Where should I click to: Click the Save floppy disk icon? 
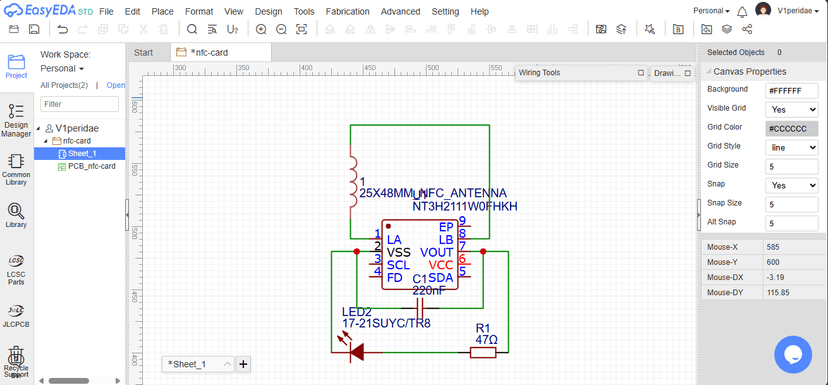34,30
